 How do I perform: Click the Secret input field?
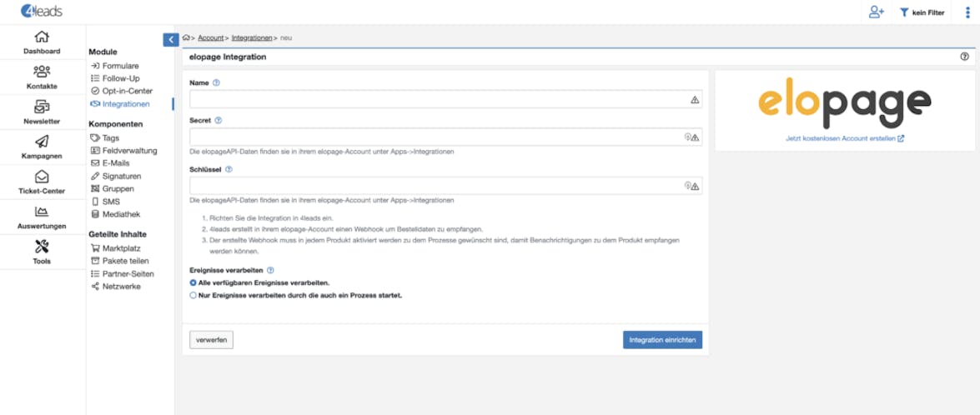pyautogui.click(x=445, y=137)
